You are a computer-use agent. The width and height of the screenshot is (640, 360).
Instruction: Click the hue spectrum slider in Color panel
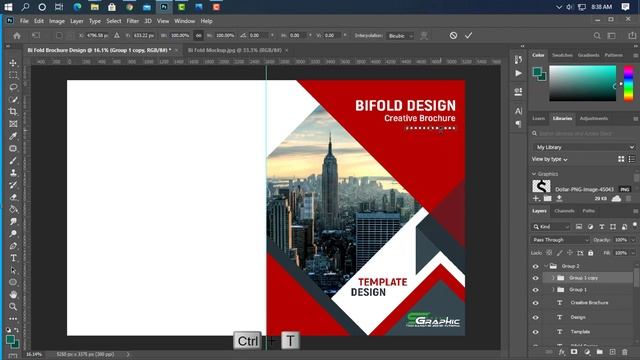click(629, 83)
